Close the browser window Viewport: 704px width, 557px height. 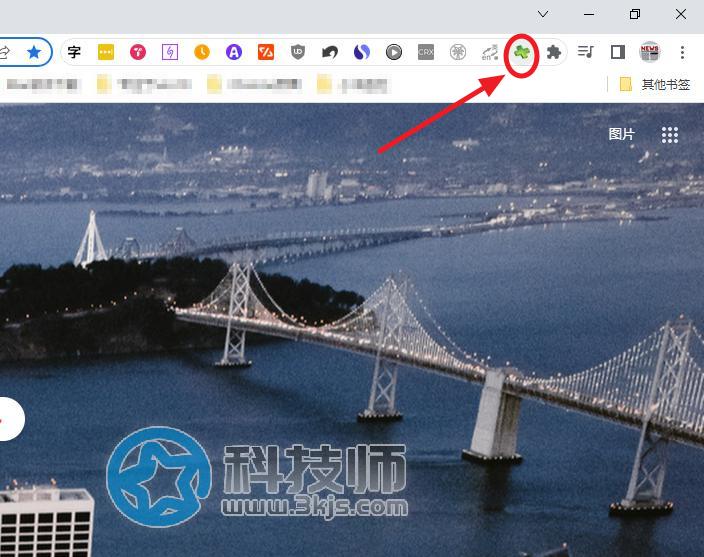tap(681, 14)
